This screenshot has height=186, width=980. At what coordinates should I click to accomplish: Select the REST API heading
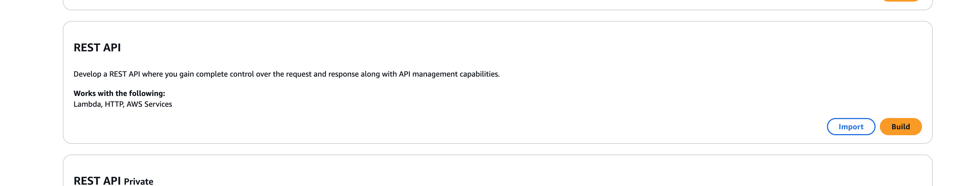[x=97, y=48]
